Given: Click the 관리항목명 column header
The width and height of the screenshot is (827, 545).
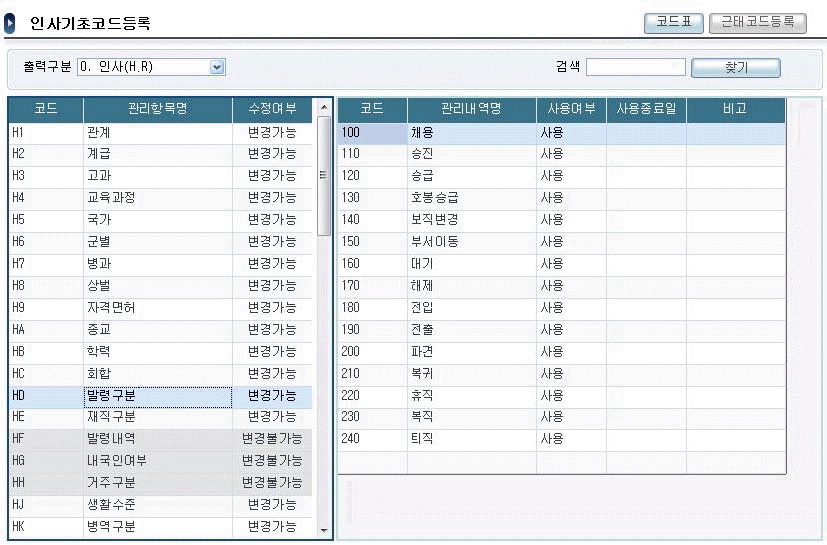Looking at the screenshot, I should (x=157, y=108).
